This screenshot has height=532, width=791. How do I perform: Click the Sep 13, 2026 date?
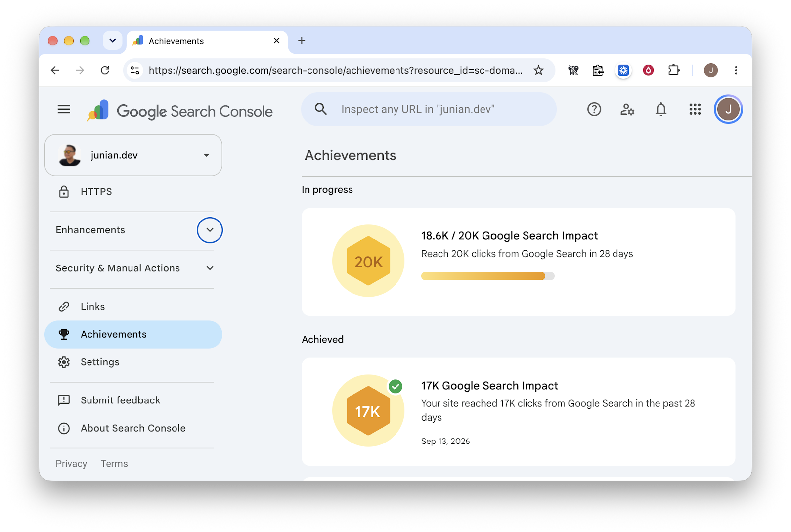445,441
